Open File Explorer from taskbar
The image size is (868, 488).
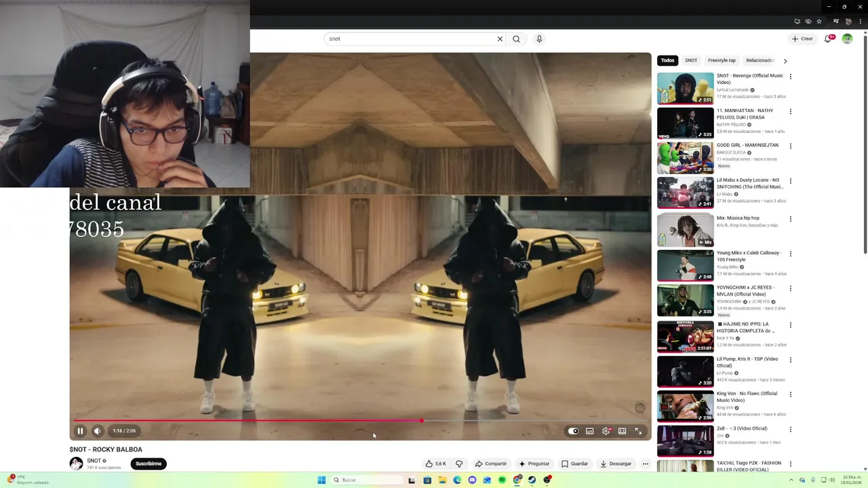pos(442,480)
